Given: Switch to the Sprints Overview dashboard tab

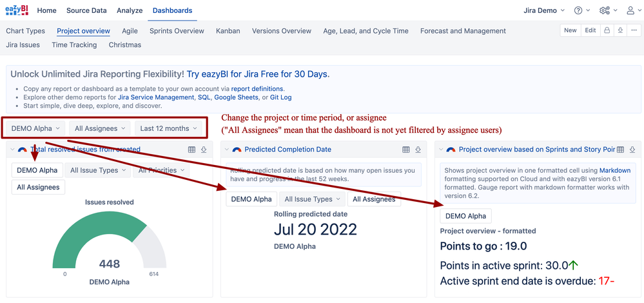Looking at the screenshot, I should click(177, 31).
